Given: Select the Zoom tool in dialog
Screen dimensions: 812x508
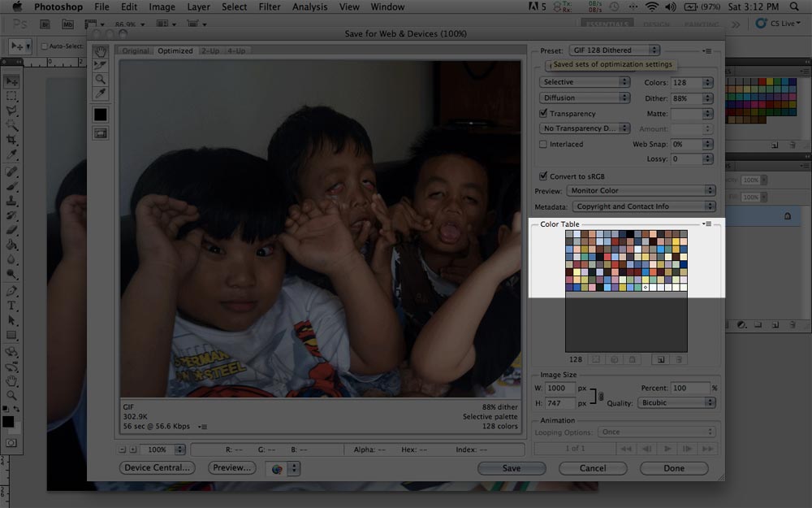Looking at the screenshot, I should (x=101, y=80).
